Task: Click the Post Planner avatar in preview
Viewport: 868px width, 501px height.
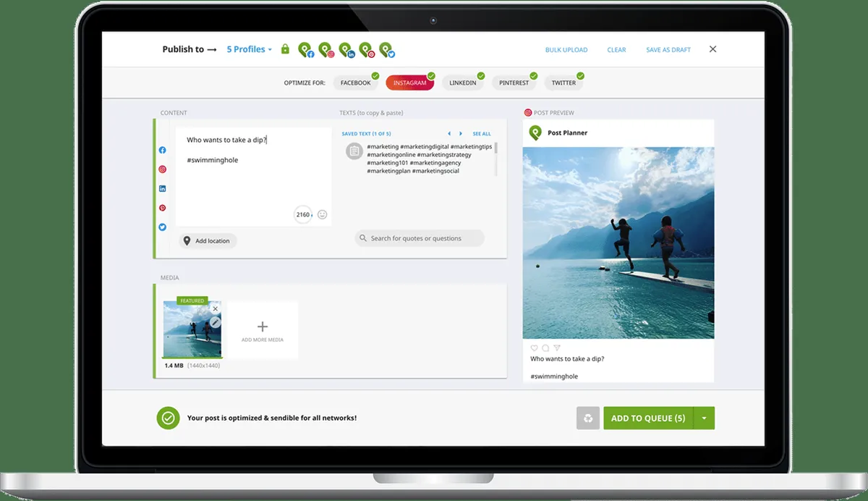Action: point(535,132)
